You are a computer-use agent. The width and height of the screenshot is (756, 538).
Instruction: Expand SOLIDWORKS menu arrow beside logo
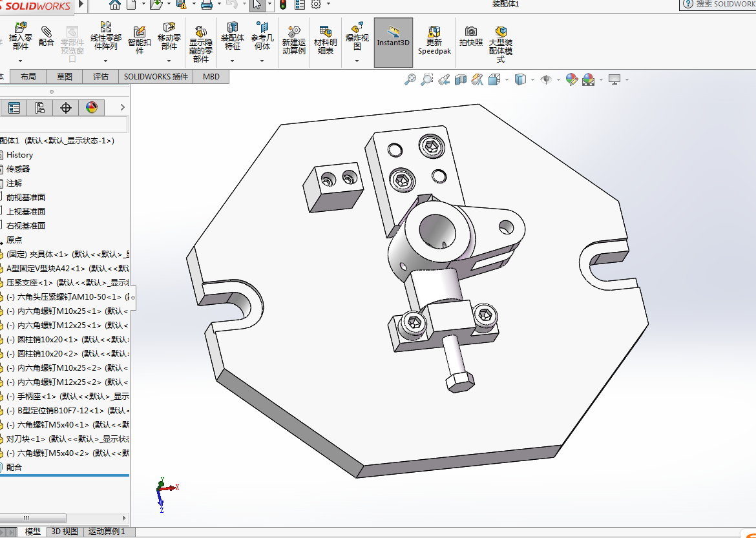click(x=81, y=5)
